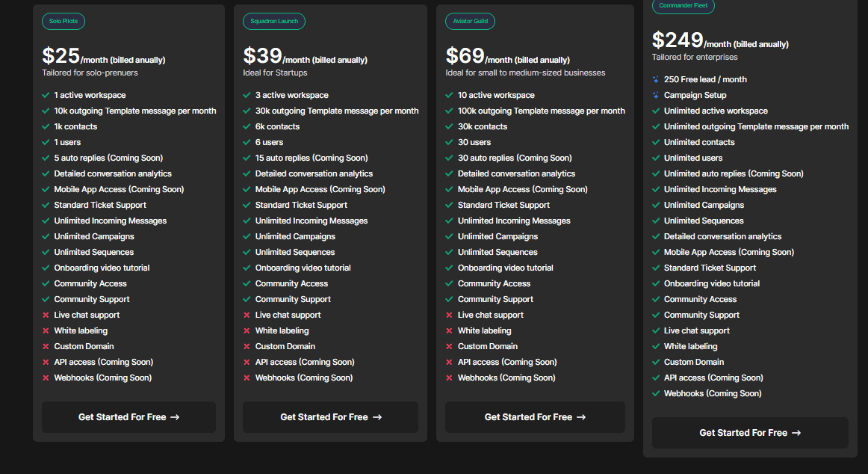Click the check icon next to 30 auto replies
Screen dimensions: 868x474
pyautogui.click(x=449, y=158)
